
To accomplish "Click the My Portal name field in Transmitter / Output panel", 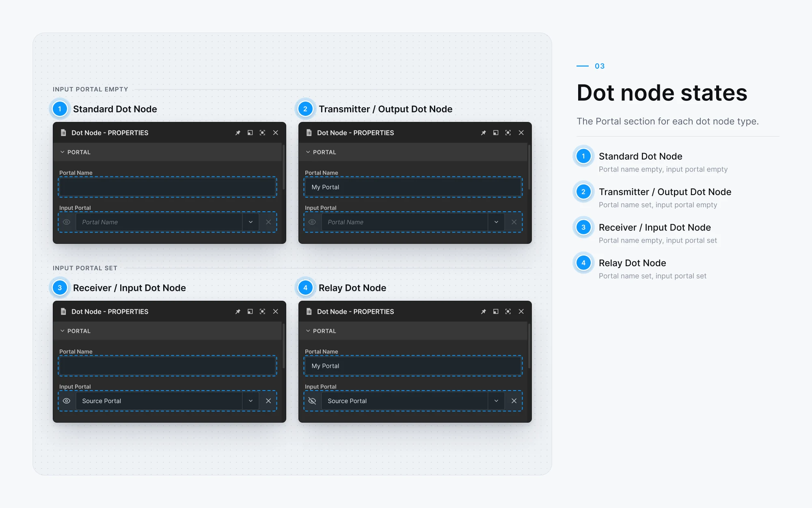I will [413, 187].
